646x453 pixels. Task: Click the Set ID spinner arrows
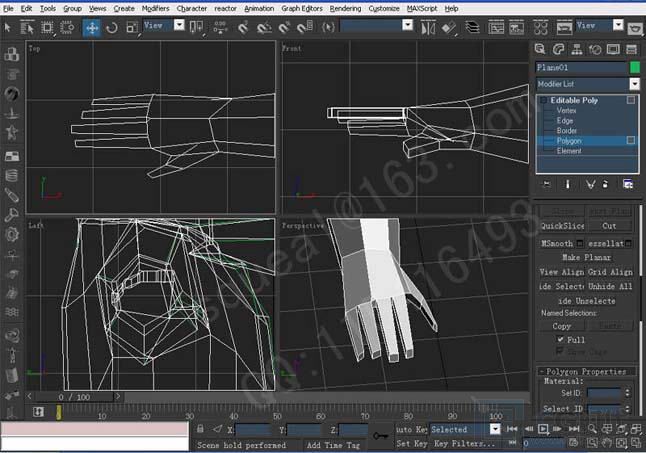point(627,393)
